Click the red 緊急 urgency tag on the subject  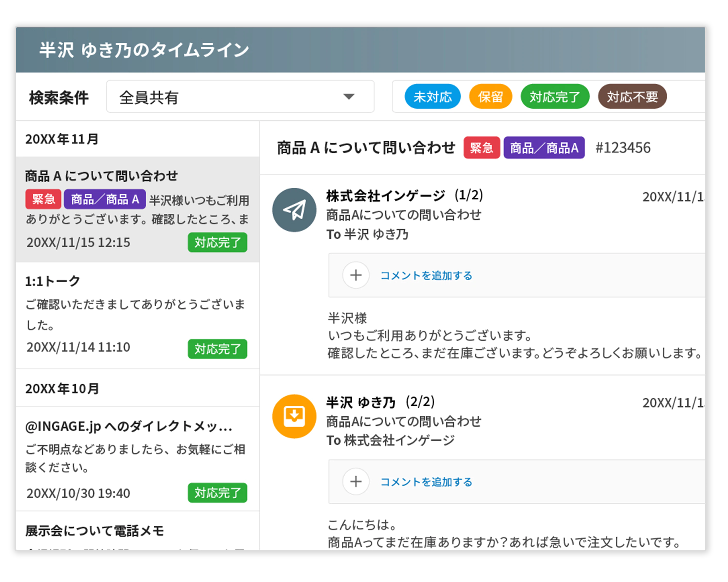click(x=482, y=148)
